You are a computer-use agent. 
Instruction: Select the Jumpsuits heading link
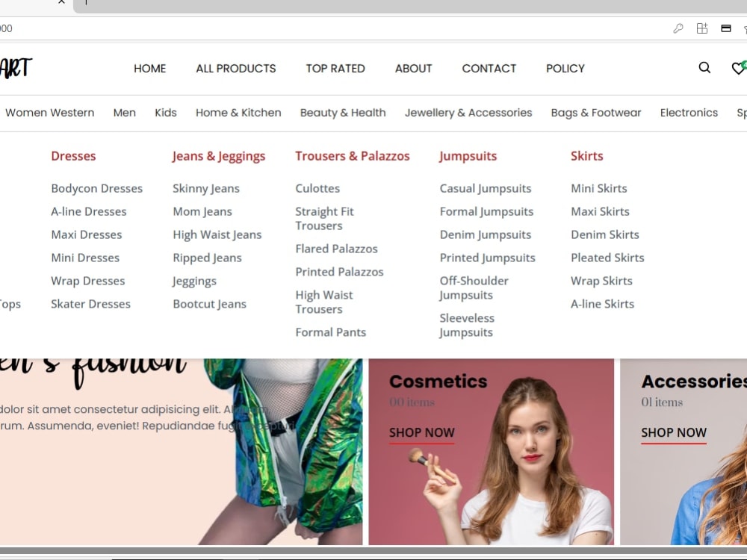click(x=468, y=156)
